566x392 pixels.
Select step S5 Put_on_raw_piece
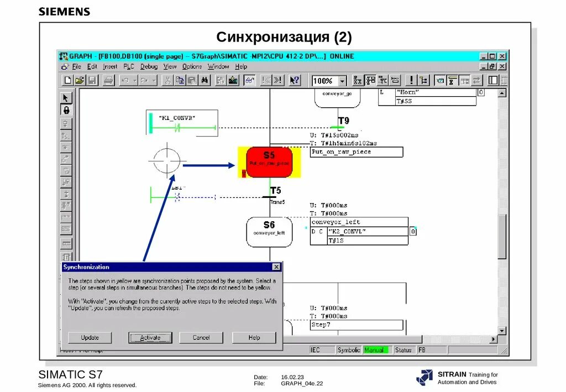click(x=269, y=162)
